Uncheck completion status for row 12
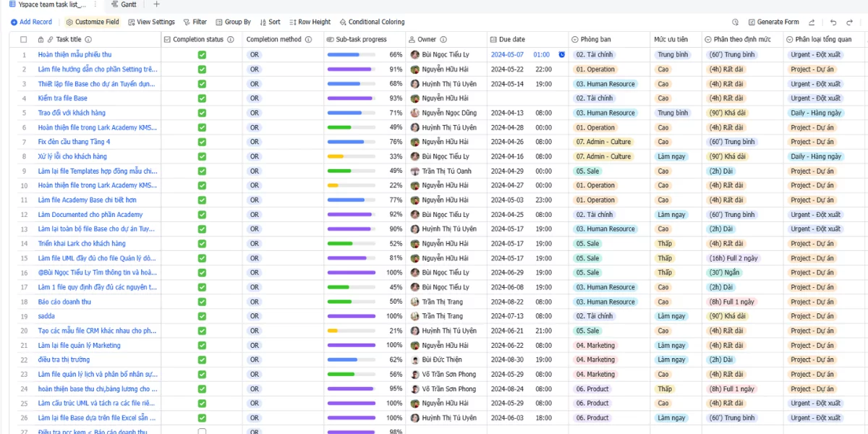 (202, 214)
